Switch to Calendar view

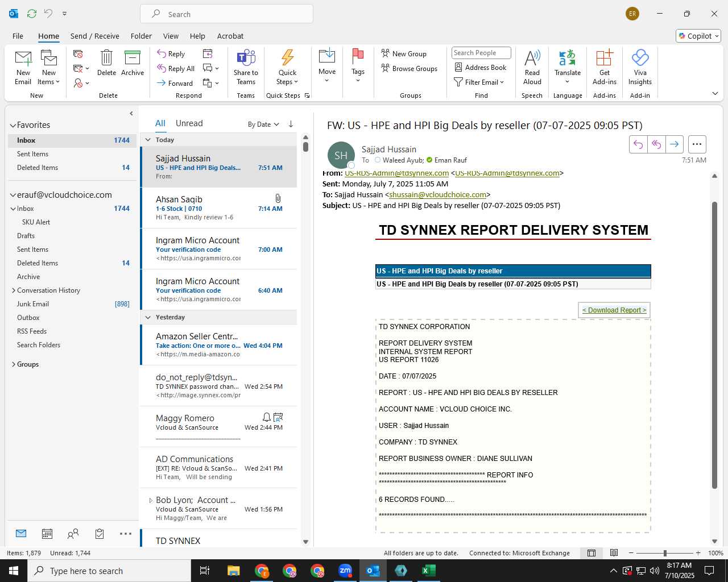tap(47, 534)
